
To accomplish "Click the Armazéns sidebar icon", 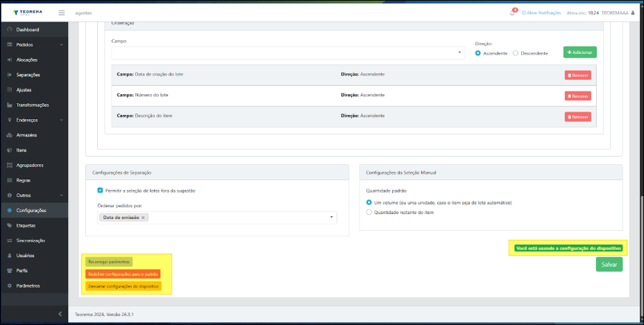I will [x=9, y=135].
